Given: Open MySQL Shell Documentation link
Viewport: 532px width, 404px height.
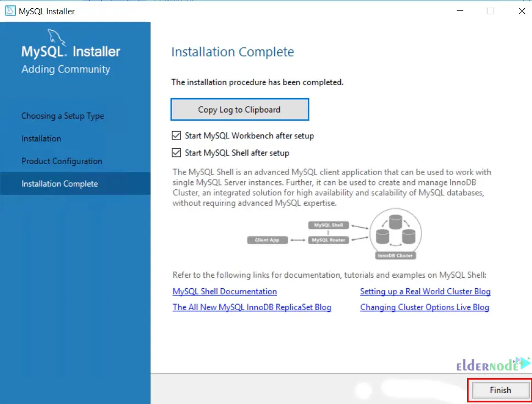Looking at the screenshot, I should tap(224, 291).
